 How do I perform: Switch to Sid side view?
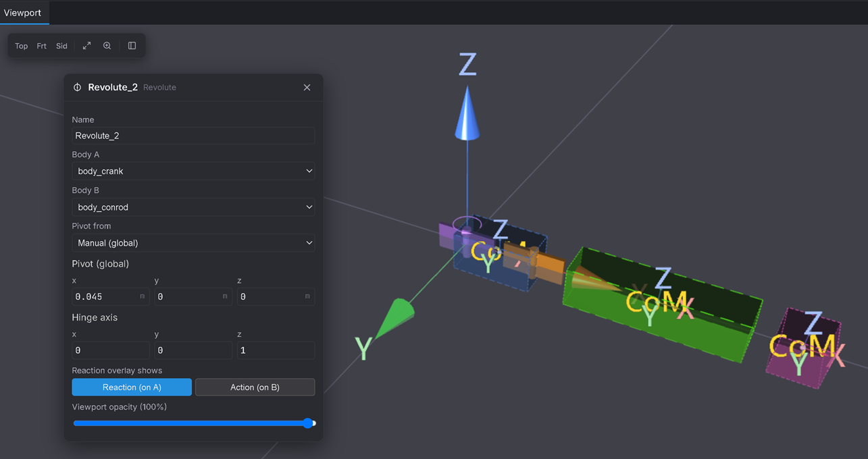(x=61, y=46)
